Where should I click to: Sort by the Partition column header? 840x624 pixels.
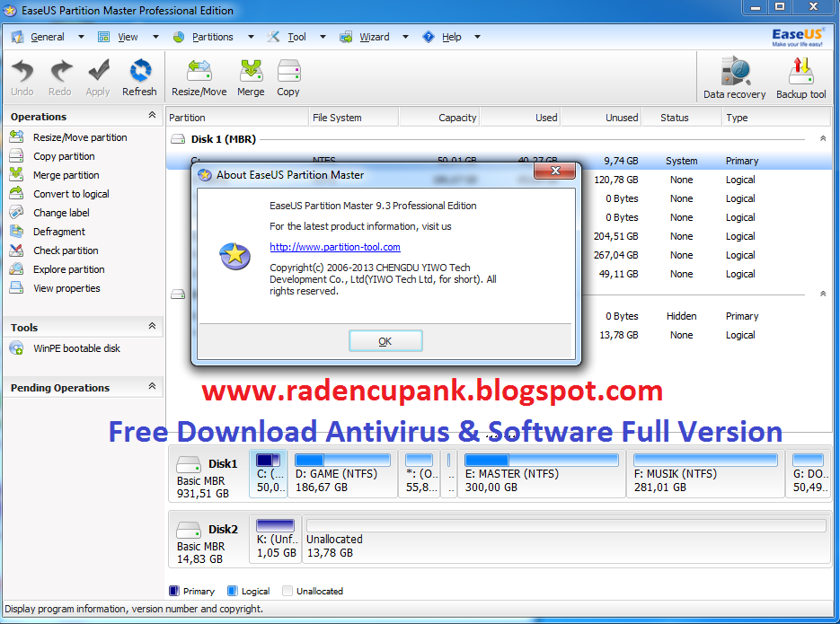pos(237,118)
